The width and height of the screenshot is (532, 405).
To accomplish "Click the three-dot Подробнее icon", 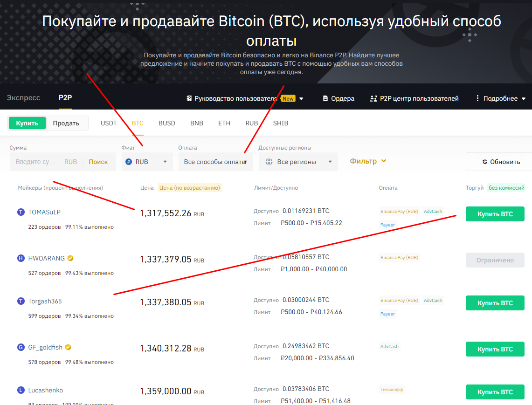I will (x=477, y=98).
